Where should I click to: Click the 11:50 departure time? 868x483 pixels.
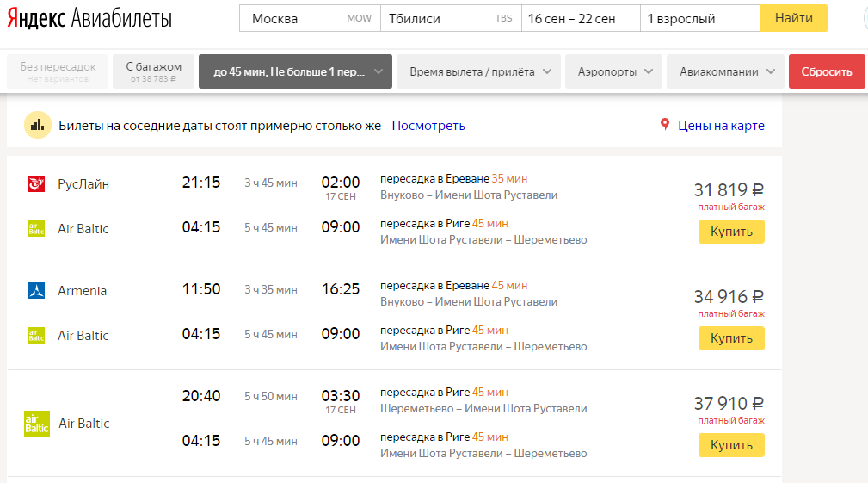[201, 289]
